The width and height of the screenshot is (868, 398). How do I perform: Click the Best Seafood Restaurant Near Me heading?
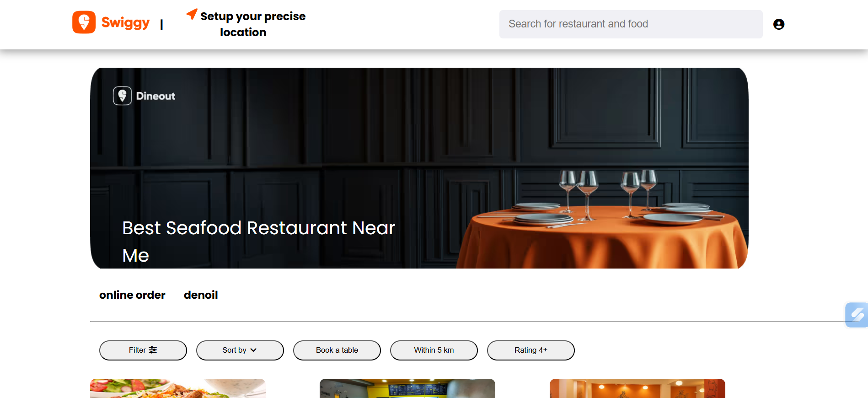(259, 242)
